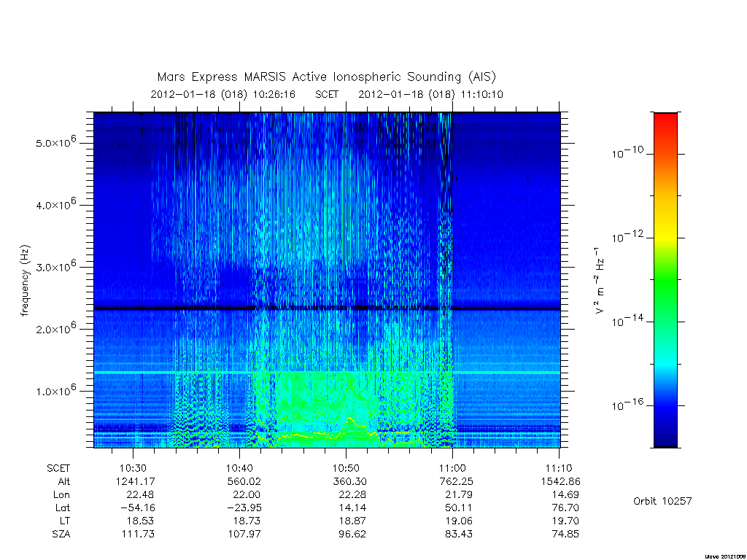Click the 5.0×10^6 frequency tick label

click(55, 142)
